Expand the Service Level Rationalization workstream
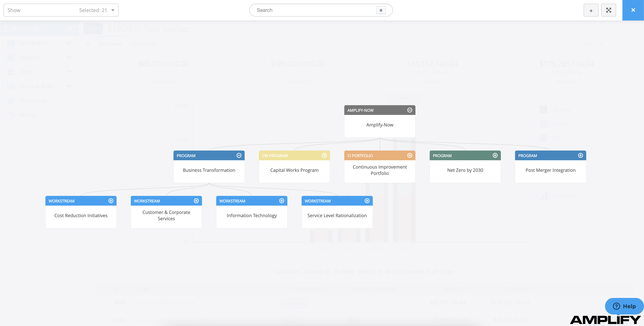 pyautogui.click(x=367, y=201)
